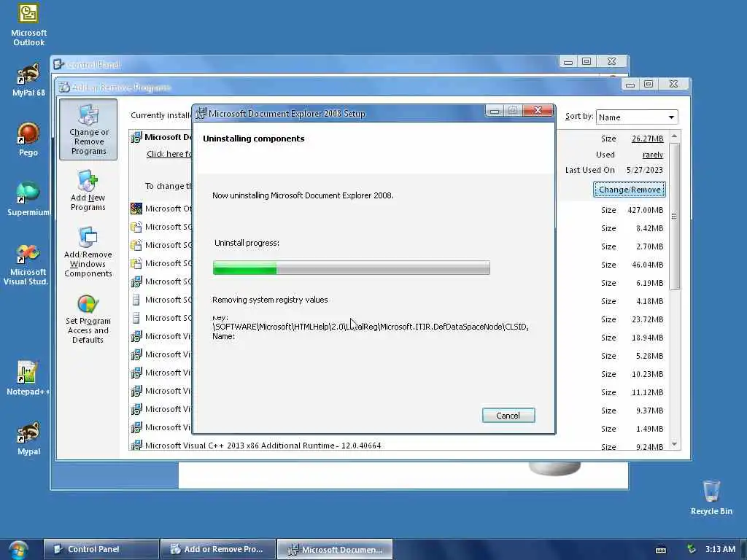The image size is (747, 560).
Task: Click 'Removing system registry values' status text
Action: click(270, 300)
